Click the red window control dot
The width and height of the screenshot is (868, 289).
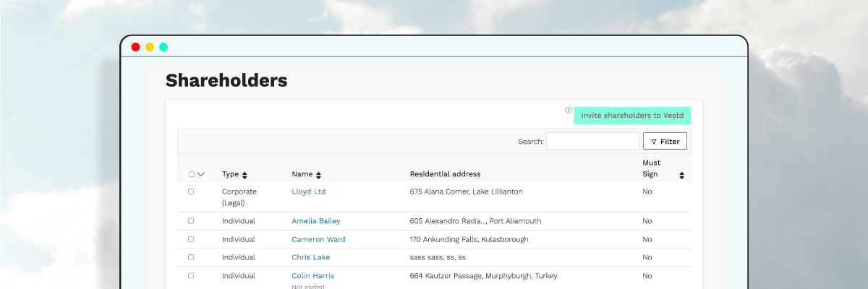[x=135, y=47]
